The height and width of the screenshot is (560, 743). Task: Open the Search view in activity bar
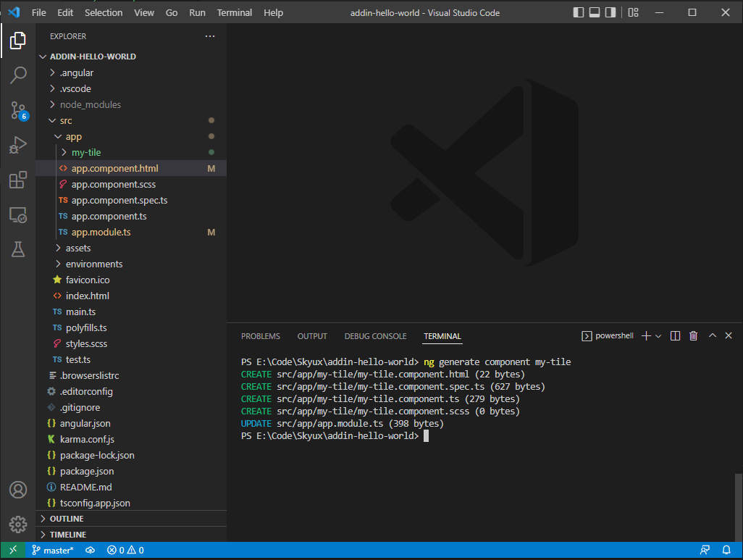point(18,75)
